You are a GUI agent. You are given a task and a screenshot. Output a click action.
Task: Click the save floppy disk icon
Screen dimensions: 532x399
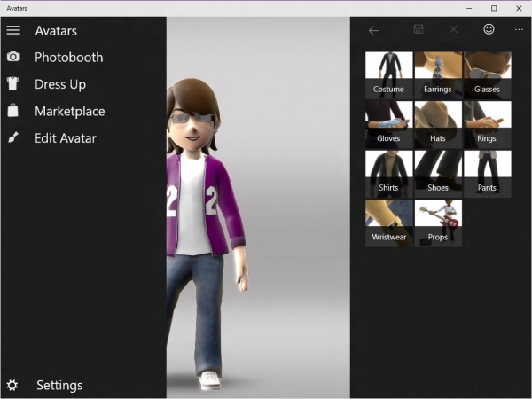pos(419,29)
